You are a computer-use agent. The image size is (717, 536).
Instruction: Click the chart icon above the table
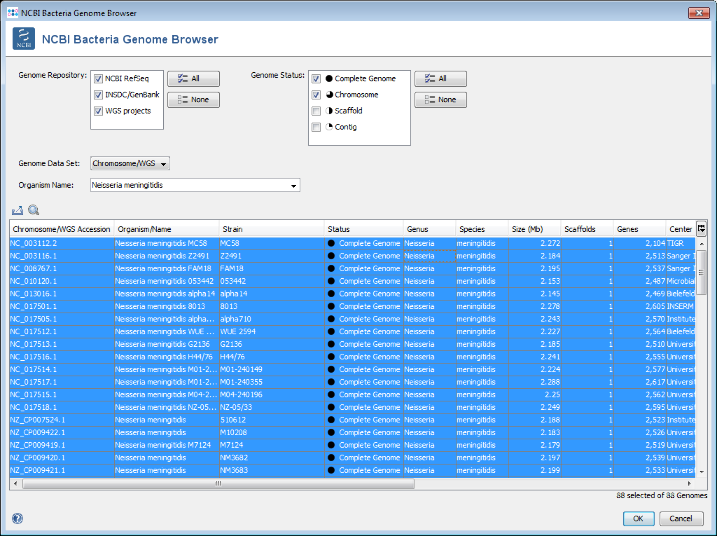17,211
